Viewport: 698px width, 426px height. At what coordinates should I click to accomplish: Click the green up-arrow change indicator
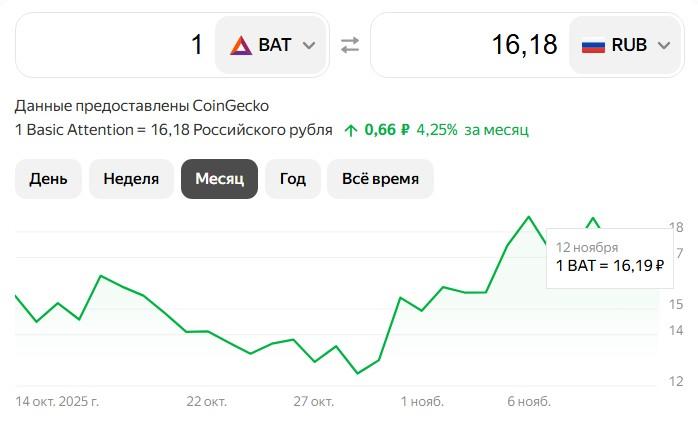tap(350, 130)
